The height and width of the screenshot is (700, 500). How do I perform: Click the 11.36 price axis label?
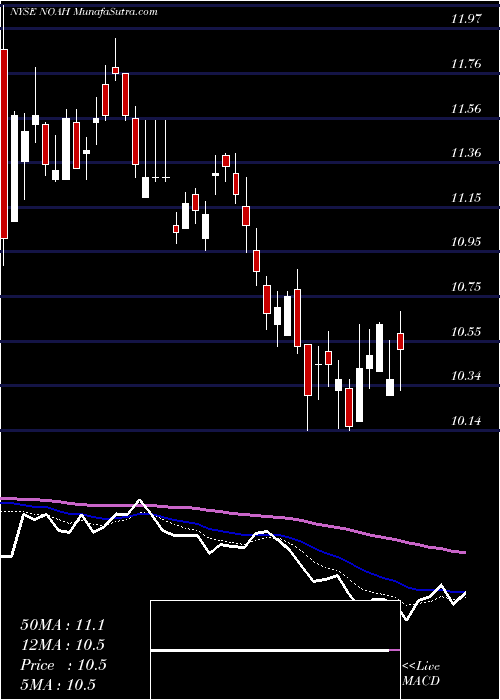pyautogui.click(x=466, y=153)
